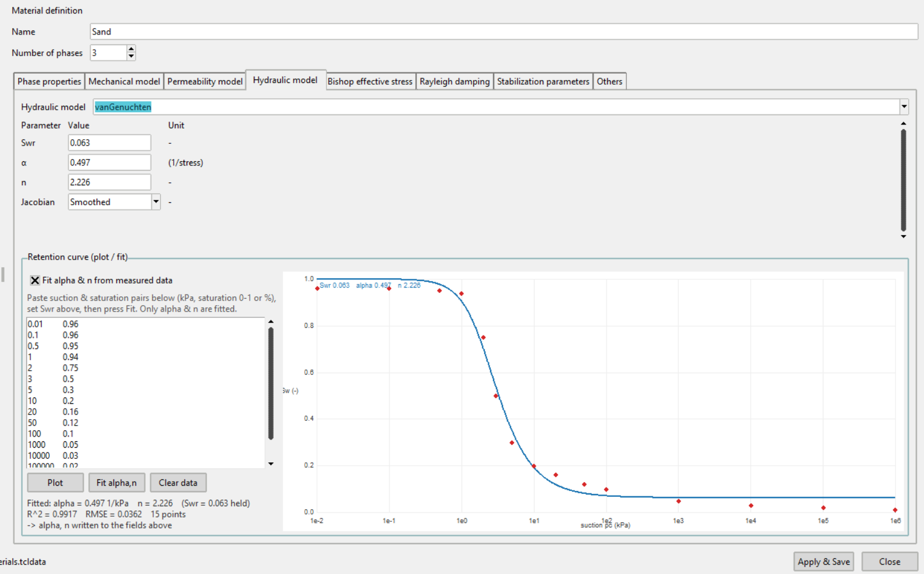Switch to the Phase properties tab
The image size is (924, 574).
49,81
